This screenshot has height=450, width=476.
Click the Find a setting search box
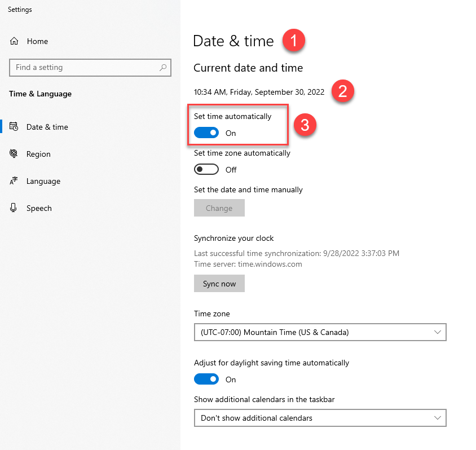pos(90,67)
